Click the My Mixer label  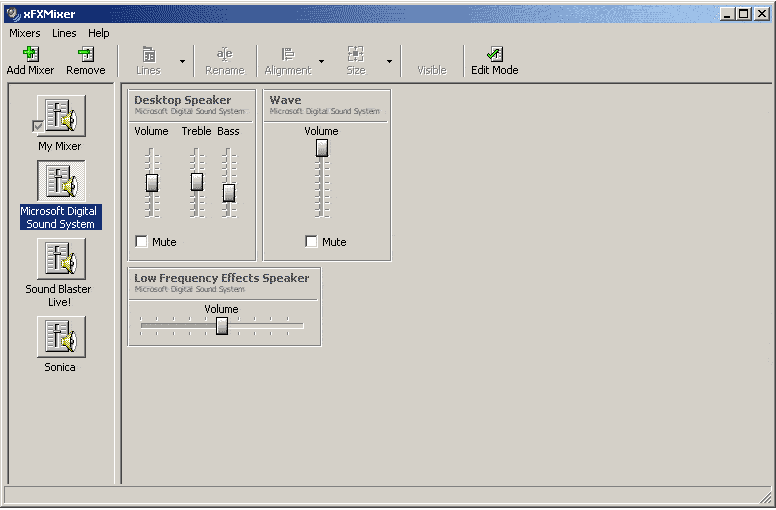pos(60,146)
